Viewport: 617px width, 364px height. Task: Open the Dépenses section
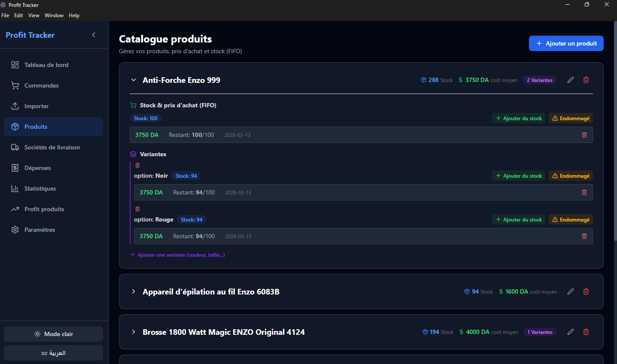click(x=38, y=168)
